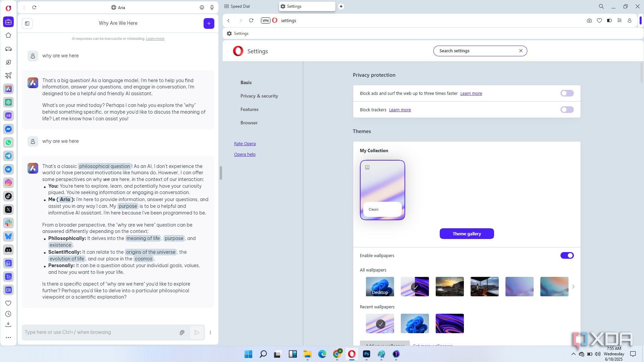
Task: Open Photoshop from the Windows taskbar
Action: [x=366, y=354]
